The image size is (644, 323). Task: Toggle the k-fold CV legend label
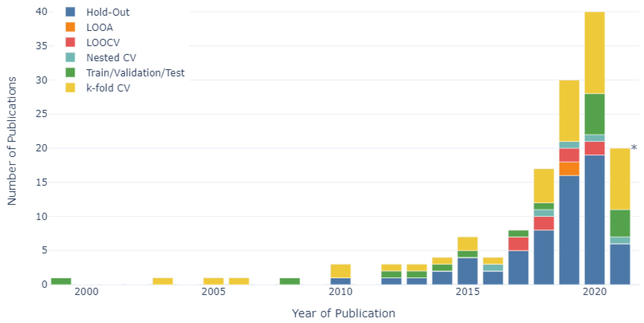tap(108, 88)
